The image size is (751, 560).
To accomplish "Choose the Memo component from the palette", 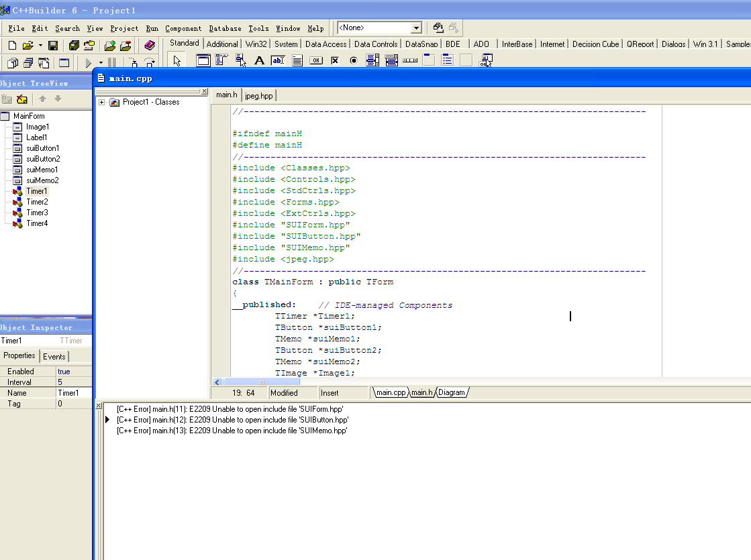I will (x=297, y=60).
